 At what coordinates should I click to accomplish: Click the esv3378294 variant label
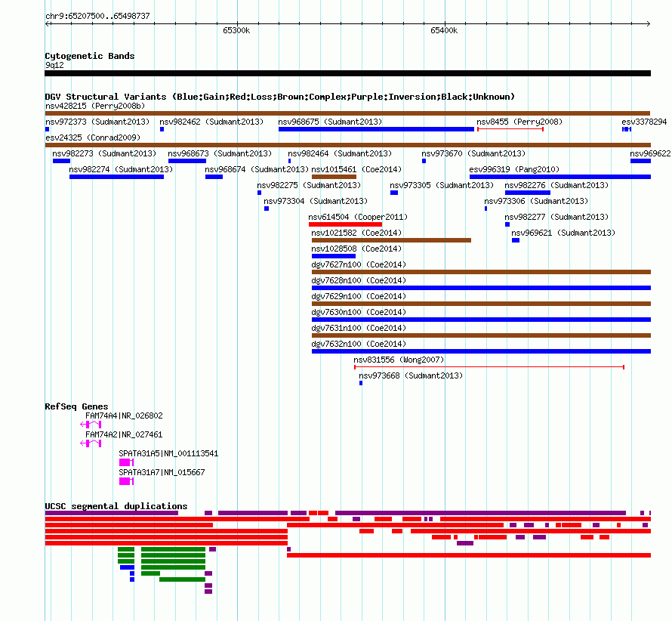pyautogui.click(x=644, y=122)
